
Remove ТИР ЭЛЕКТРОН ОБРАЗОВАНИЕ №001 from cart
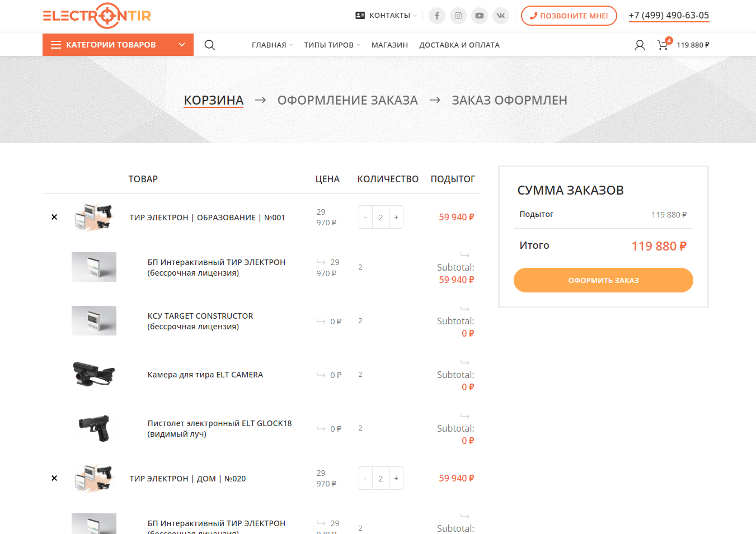coord(54,217)
